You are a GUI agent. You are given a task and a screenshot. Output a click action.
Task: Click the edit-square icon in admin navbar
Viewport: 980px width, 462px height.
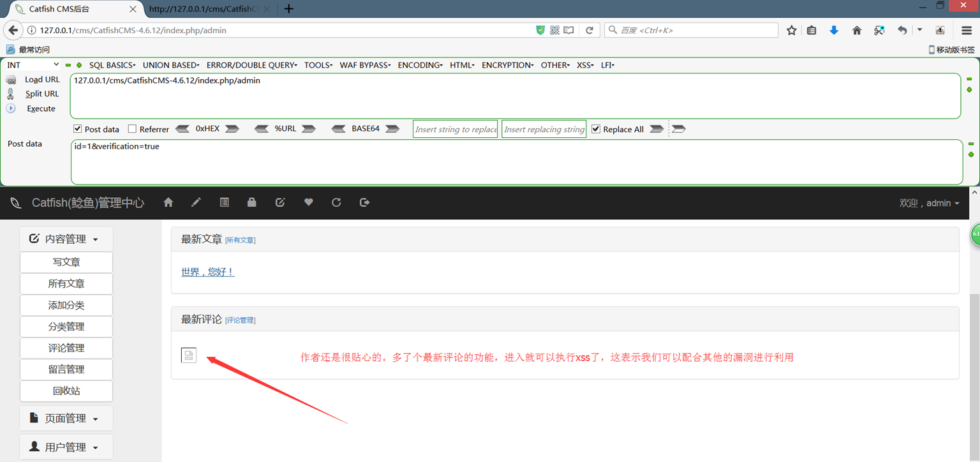click(x=280, y=202)
